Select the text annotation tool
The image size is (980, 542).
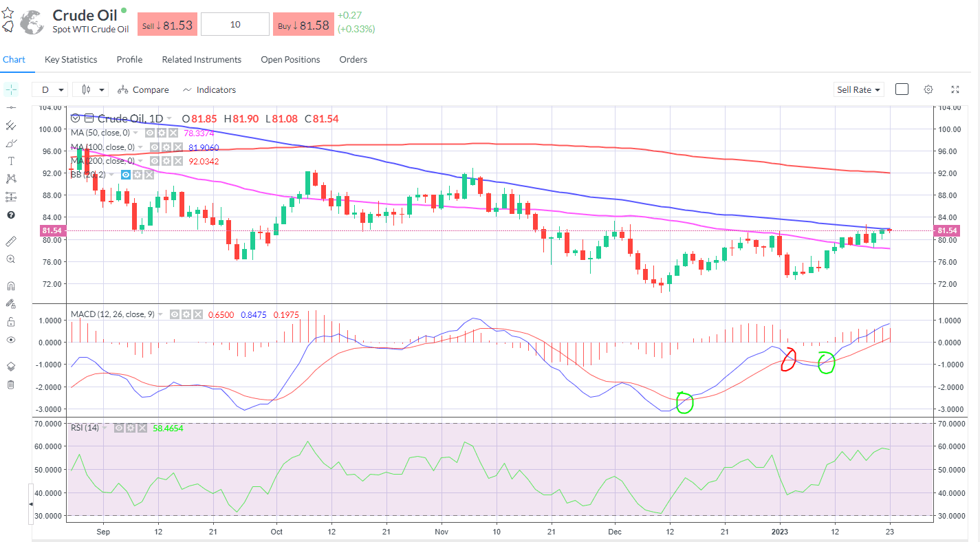click(11, 160)
